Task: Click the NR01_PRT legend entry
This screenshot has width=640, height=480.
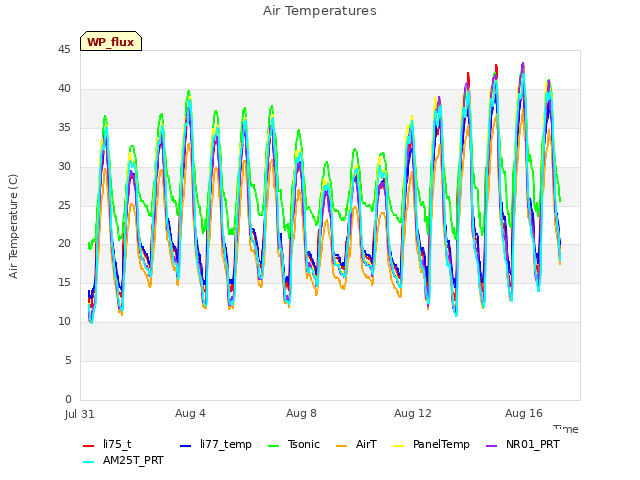Action: click(x=522, y=444)
